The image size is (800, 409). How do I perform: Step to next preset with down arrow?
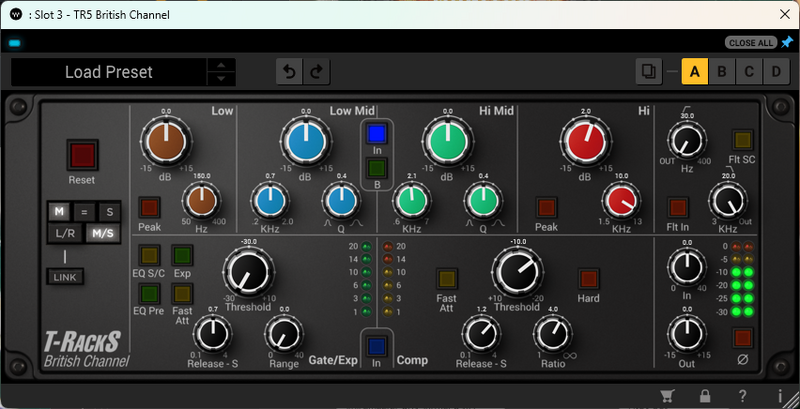click(x=221, y=79)
